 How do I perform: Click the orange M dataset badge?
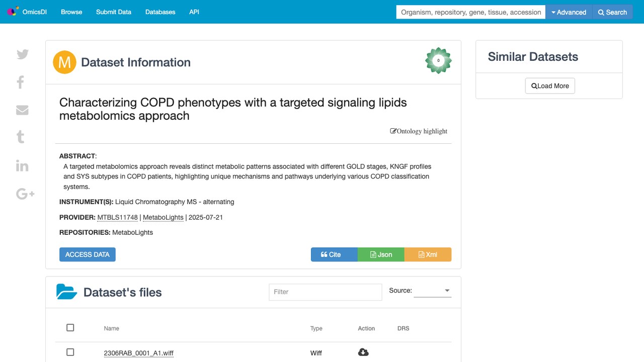pos(64,62)
